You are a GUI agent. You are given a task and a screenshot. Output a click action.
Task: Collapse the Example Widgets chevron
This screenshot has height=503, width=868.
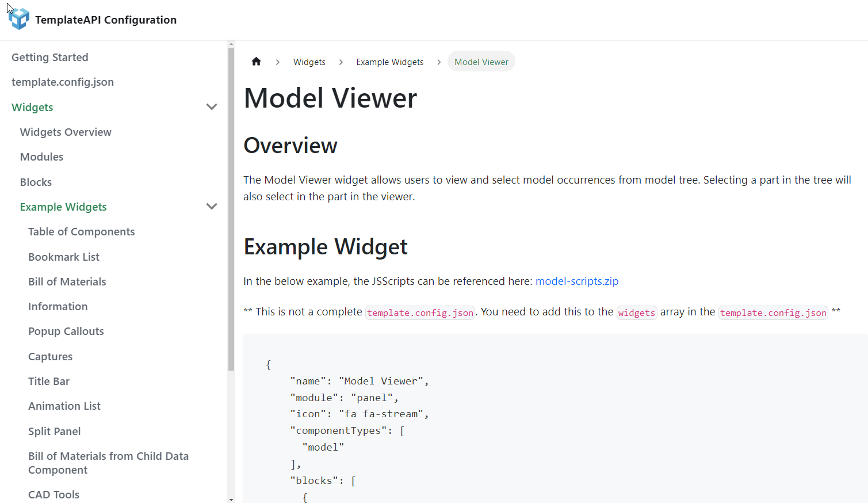point(212,207)
